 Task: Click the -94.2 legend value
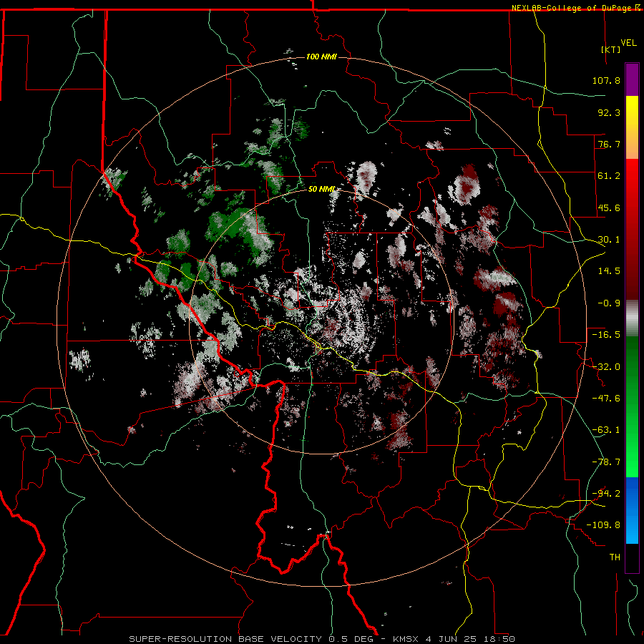click(606, 494)
